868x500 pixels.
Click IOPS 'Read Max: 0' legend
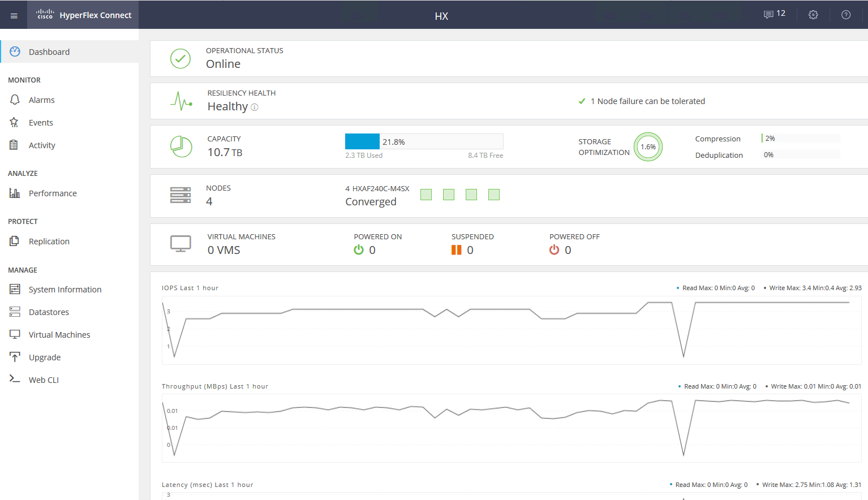point(716,288)
